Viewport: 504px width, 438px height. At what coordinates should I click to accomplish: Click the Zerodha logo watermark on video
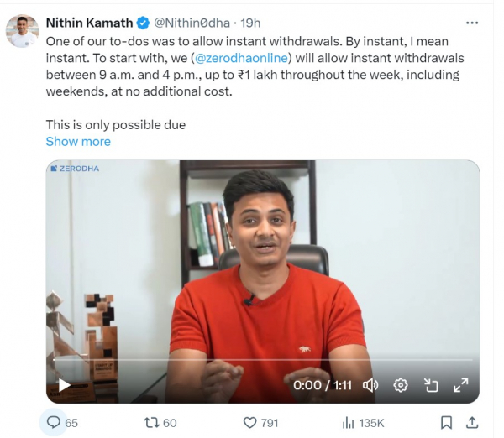[75, 169]
